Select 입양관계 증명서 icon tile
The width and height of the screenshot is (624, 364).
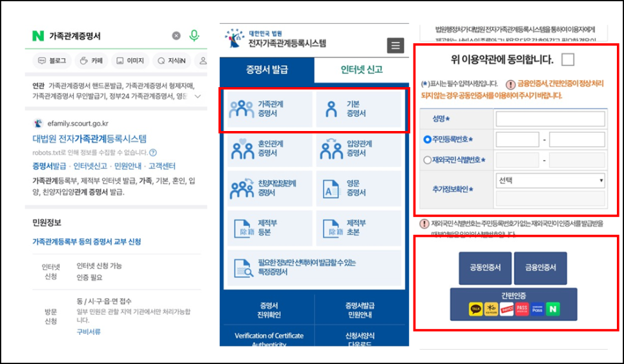(359, 149)
